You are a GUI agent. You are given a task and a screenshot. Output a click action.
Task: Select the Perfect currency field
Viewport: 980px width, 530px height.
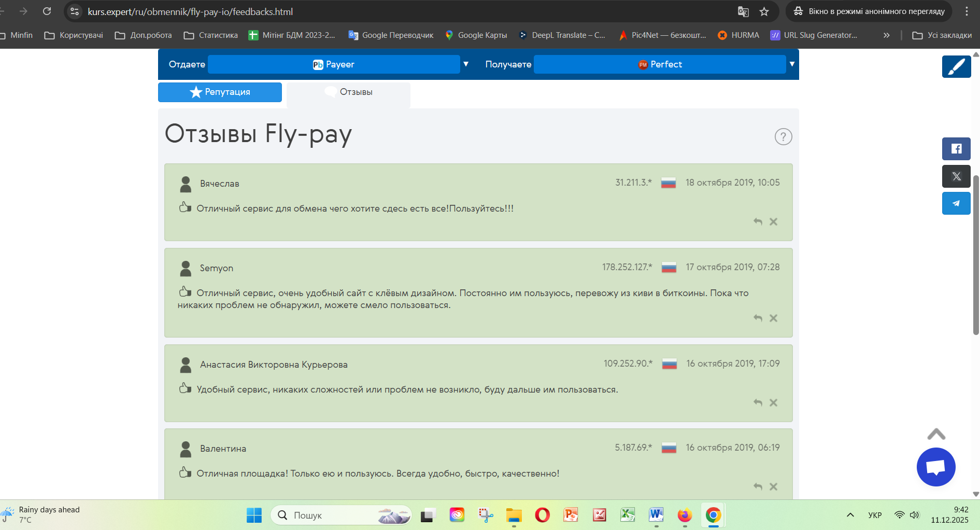pyautogui.click(x=660, y=64)
